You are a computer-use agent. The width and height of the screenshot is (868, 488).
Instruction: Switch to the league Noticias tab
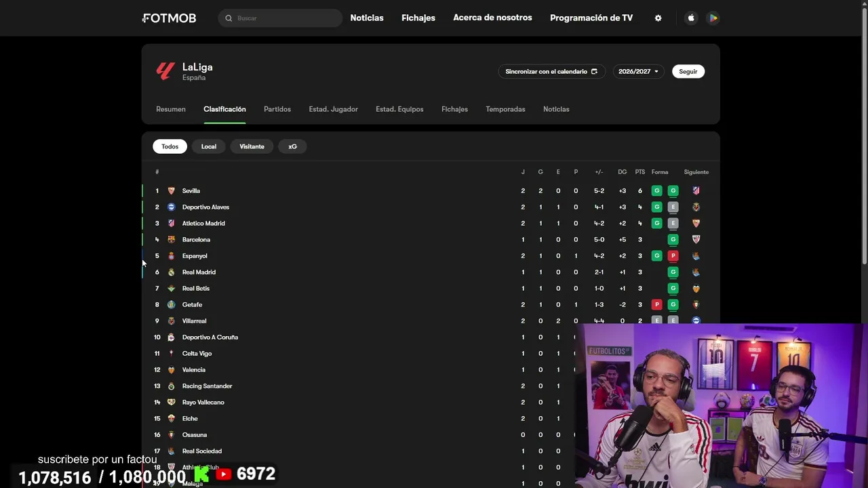pyautogui.click(x=556, y=109)
